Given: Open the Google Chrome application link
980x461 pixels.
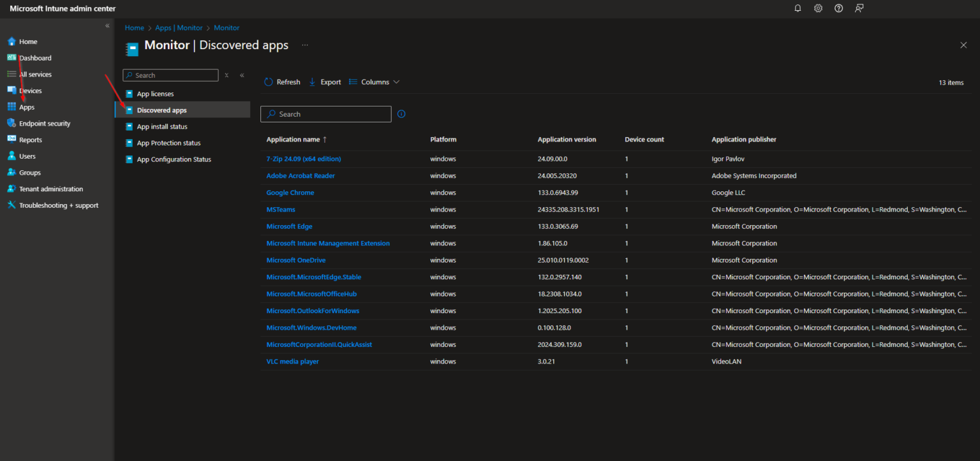Looking at the screenshot, I should click(x=290, y=193).
